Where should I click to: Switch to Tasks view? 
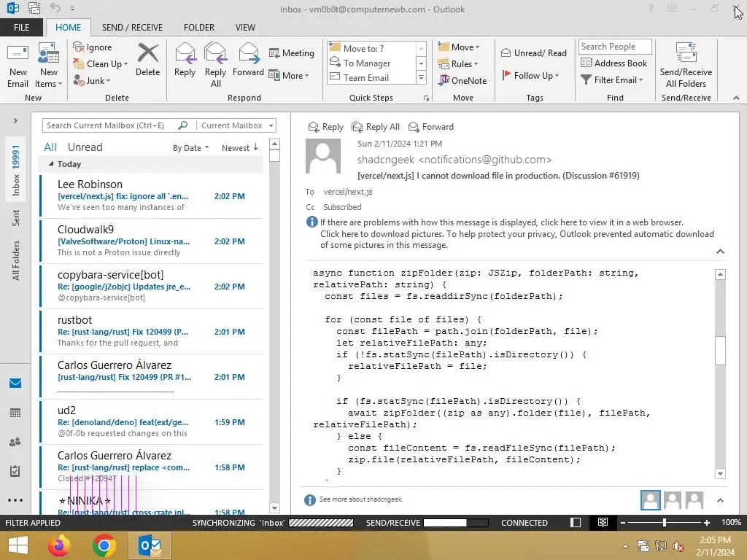tap(15, 471)
